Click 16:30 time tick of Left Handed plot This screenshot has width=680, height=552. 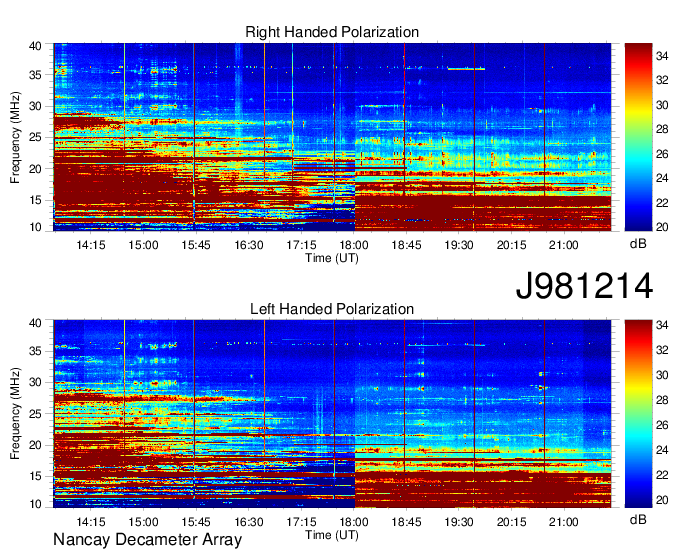point(249,522)
